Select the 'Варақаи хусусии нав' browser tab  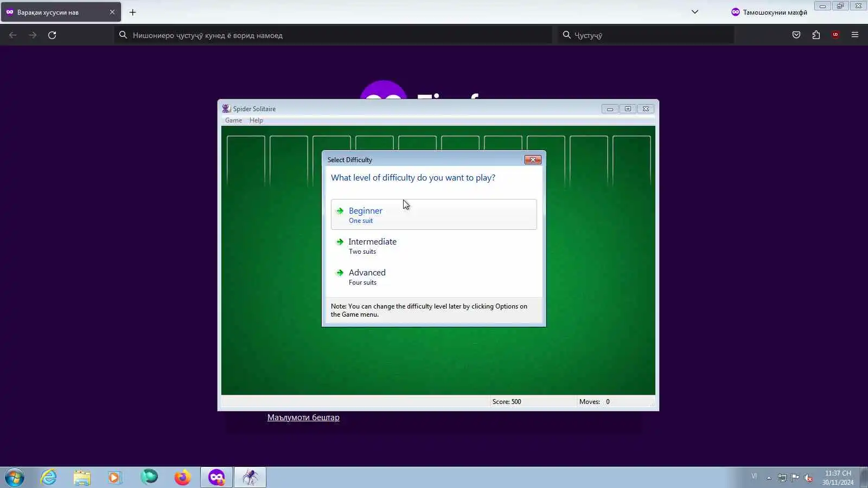[x=61, y=12]
